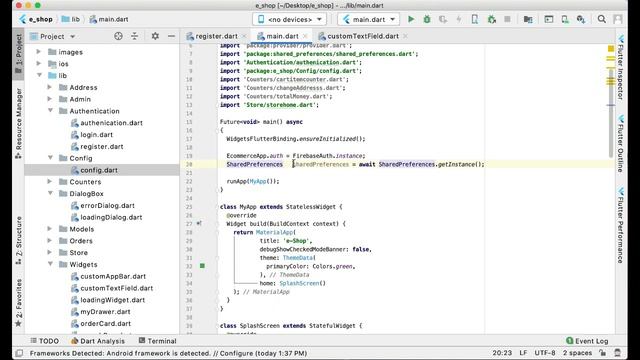
Task: Click override gutter icon beside Widget build
Action: [x=199, y=223]
